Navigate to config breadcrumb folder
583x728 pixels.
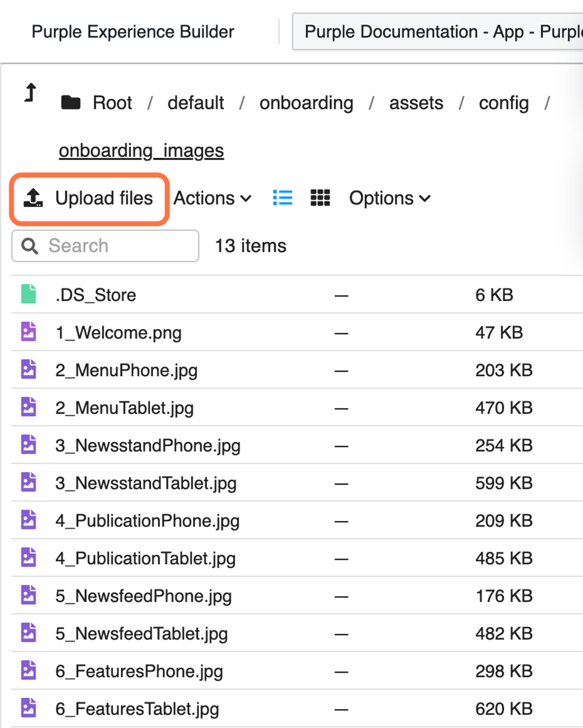504,103
